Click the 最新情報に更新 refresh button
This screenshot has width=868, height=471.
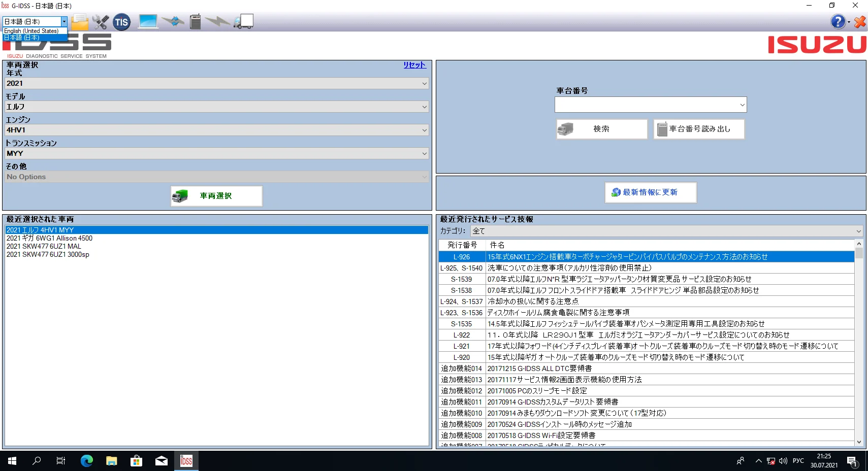pyautogui.click(x=651, y=192)
